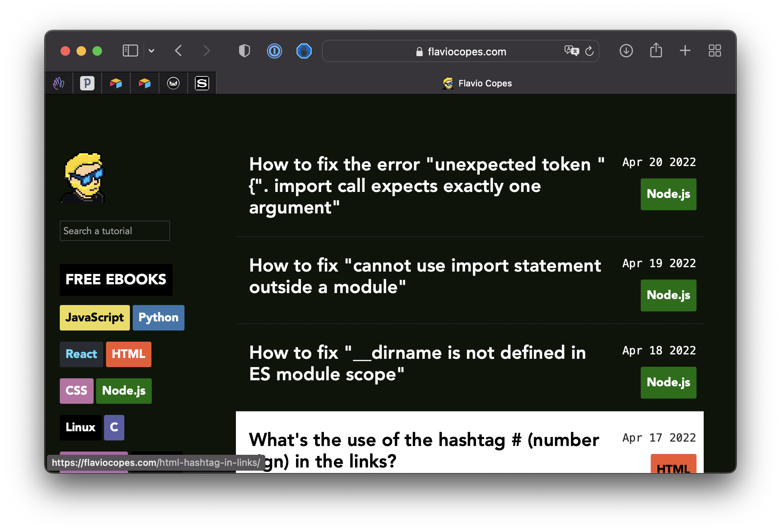Select the JavaScript topic tag
Screen dimensions: 781x532
[x=94, y=318]
